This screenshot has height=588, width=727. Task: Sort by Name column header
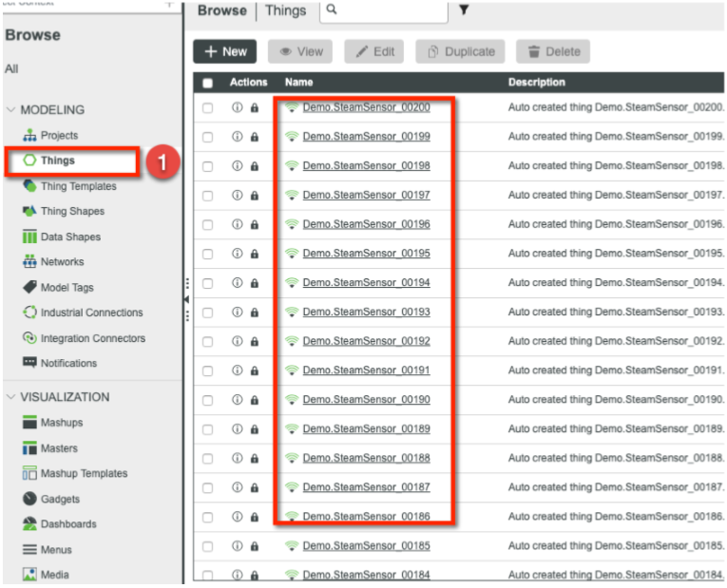pyautogui.click(x=298, y=83)
